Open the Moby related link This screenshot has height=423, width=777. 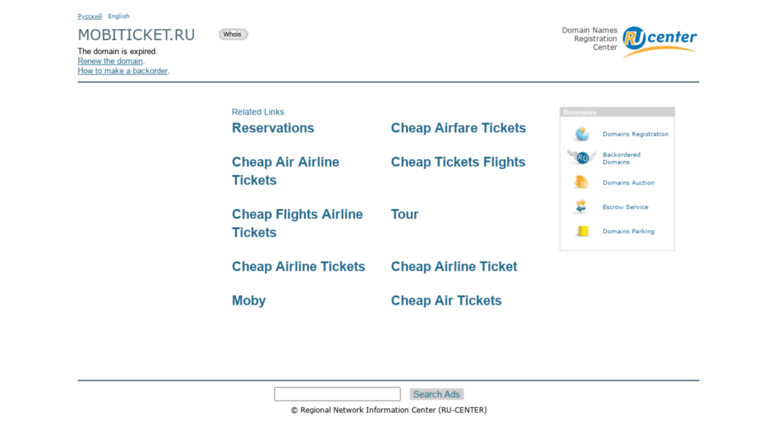[249, 301]
